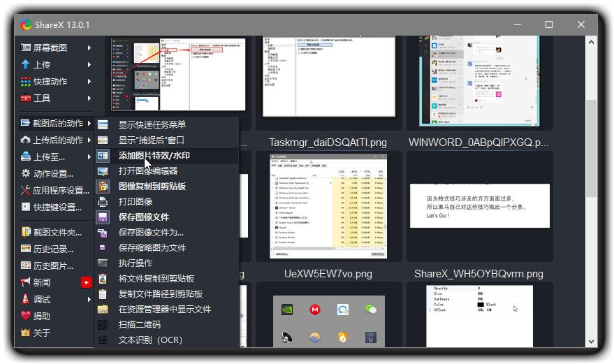Click the QR code icon for 扫描二维码
This screenshot has height=364, width=614.
(103, 324)
